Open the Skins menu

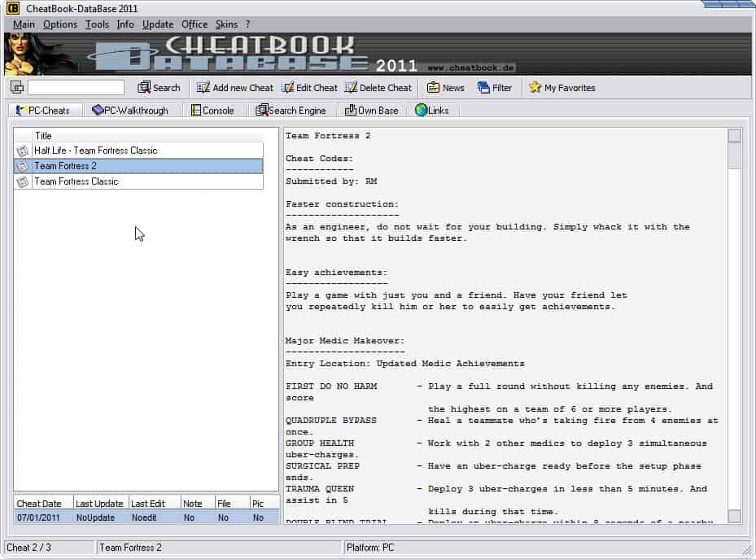[226, 24]
